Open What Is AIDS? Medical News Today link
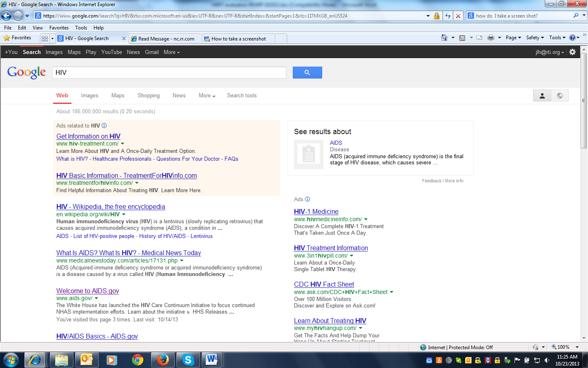Screen dimensions: 588x368 129,253
